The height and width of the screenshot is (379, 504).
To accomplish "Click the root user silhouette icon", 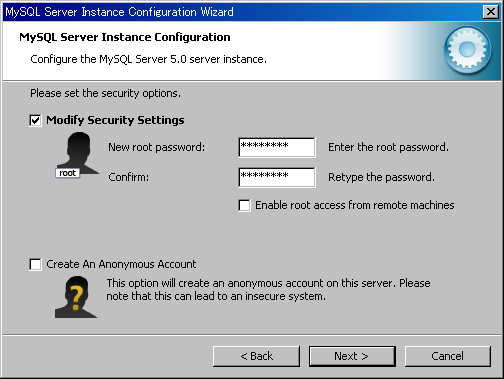I will [78, 154].
